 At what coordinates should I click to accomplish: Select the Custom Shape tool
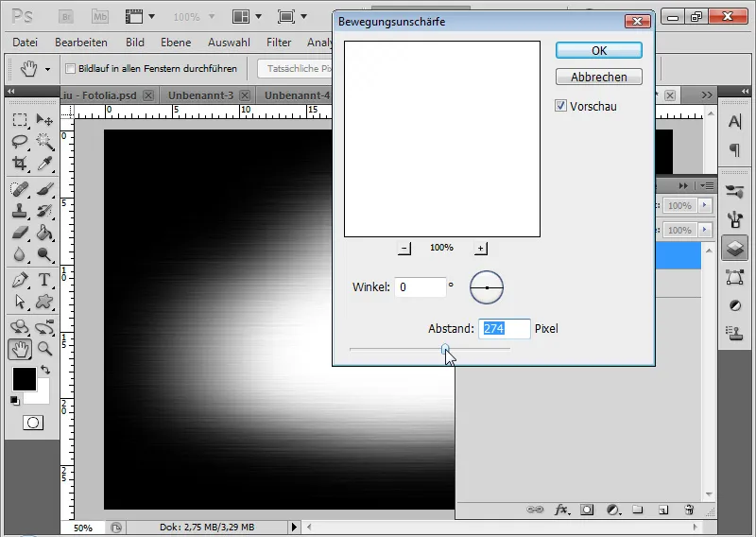(44, 302)
